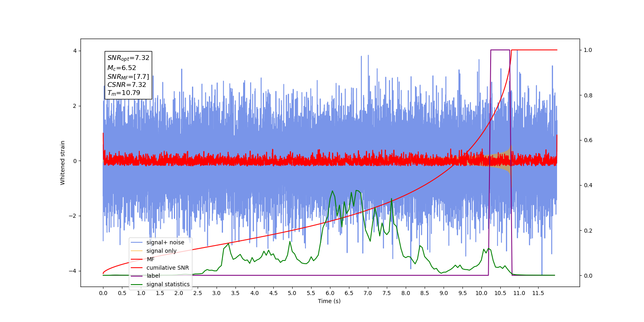Select the 5.5 time axis tick label

pos(311,293)
